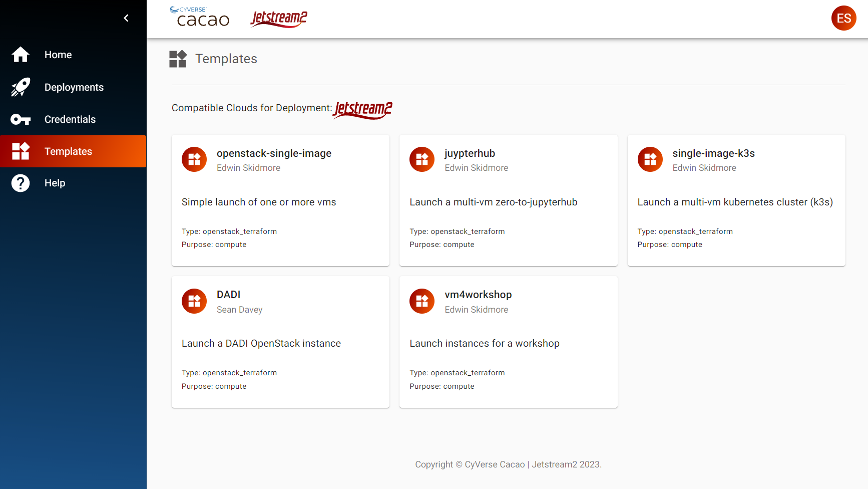Open the vm4workshop template title
The image size is (868, 489).
(x=478, y=295)
